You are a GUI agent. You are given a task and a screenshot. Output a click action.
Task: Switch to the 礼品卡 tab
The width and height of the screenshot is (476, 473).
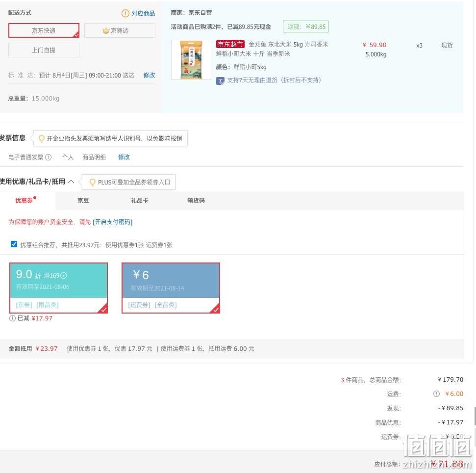pyautogui.click(x=140, y=201)
